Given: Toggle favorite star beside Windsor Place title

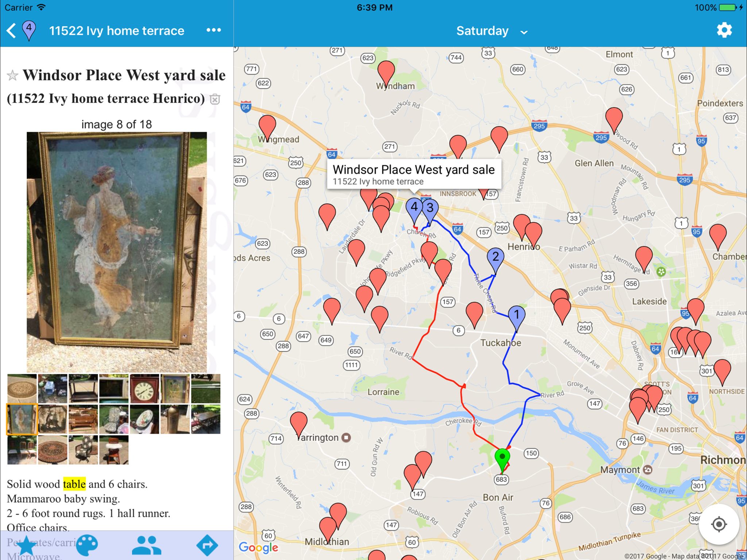Looking at the screenshot, I should [x=12, y=75].
